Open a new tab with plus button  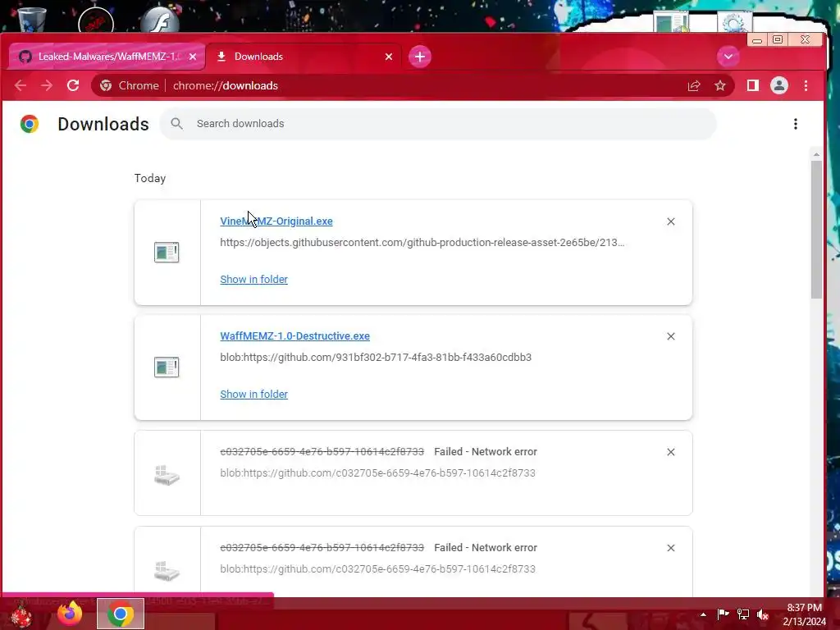420,57
